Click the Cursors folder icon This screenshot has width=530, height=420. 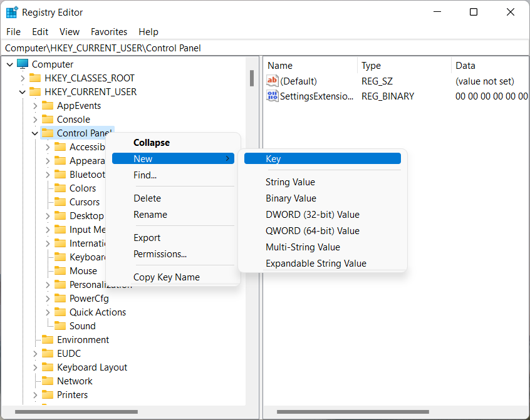[60, 202]
